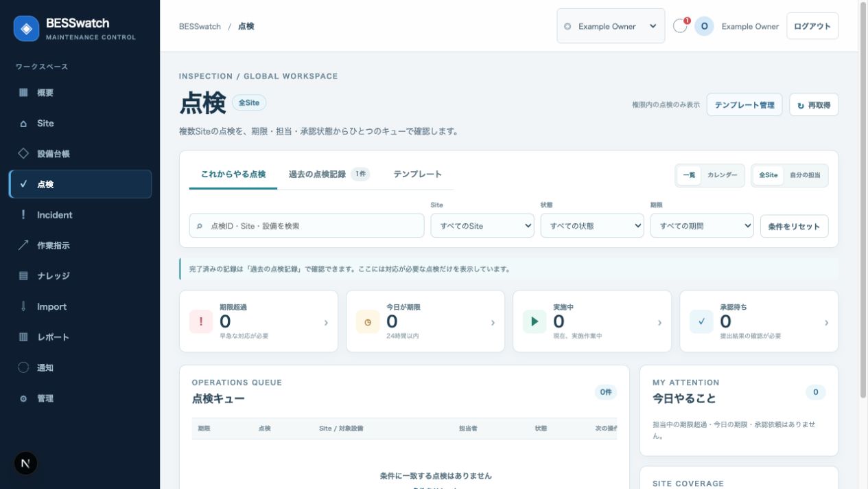Click the clock icon for 今日が期限
The height and width of the screenshot is (489, 868).
(368, 321)
